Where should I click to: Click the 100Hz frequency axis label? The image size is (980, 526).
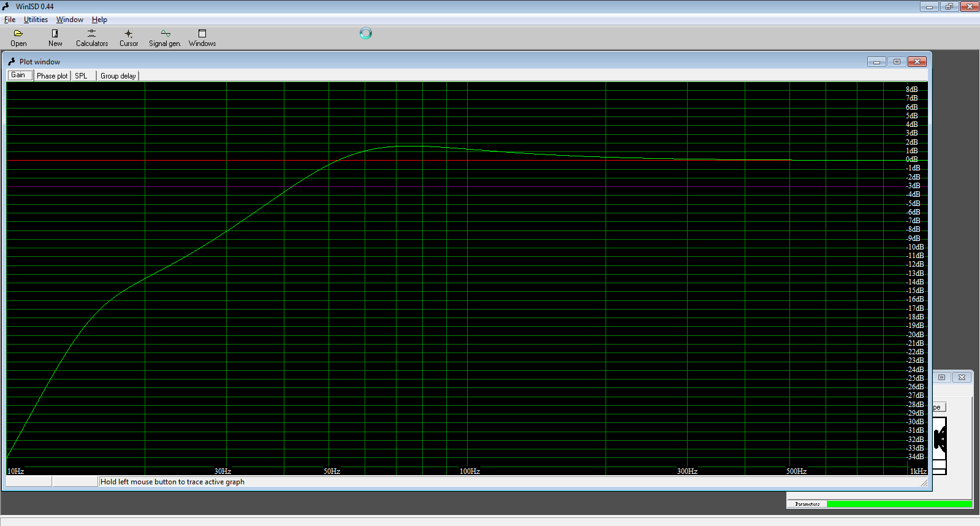(470, 471)
